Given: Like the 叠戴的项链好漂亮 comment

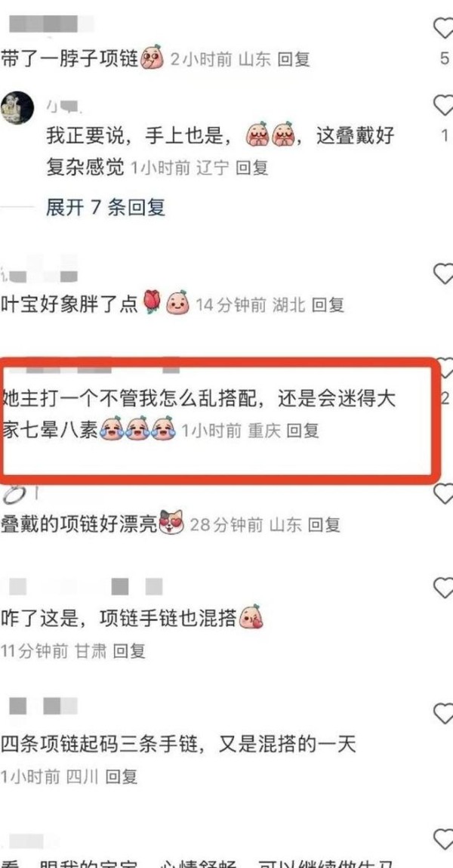Looking at the screenshot, I should point(444,493).
